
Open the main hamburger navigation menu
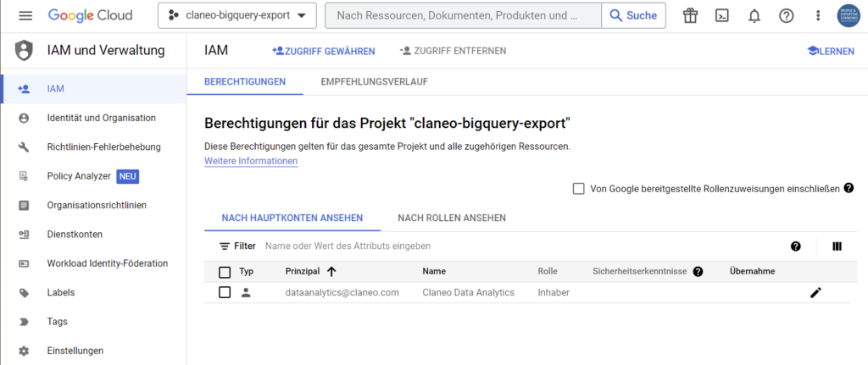coord(25,15)
